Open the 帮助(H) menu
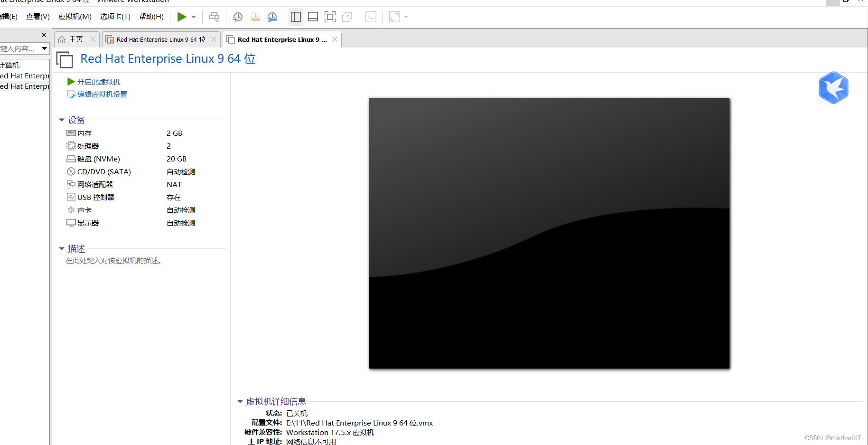 click(151, 17)
